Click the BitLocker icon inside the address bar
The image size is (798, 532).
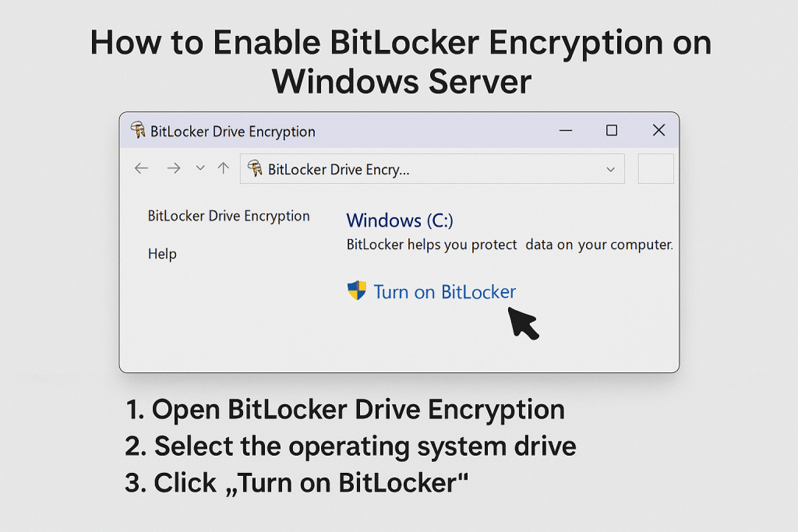point(255,168)
